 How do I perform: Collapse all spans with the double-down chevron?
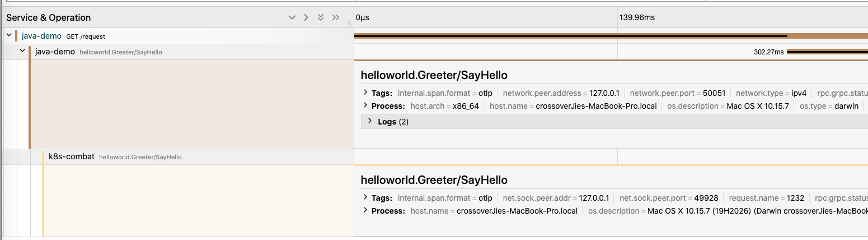[321, 17]
